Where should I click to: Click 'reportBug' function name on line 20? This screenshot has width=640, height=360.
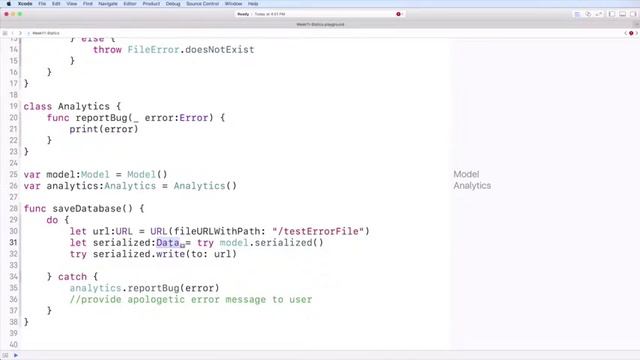click(x=102, y=118)
